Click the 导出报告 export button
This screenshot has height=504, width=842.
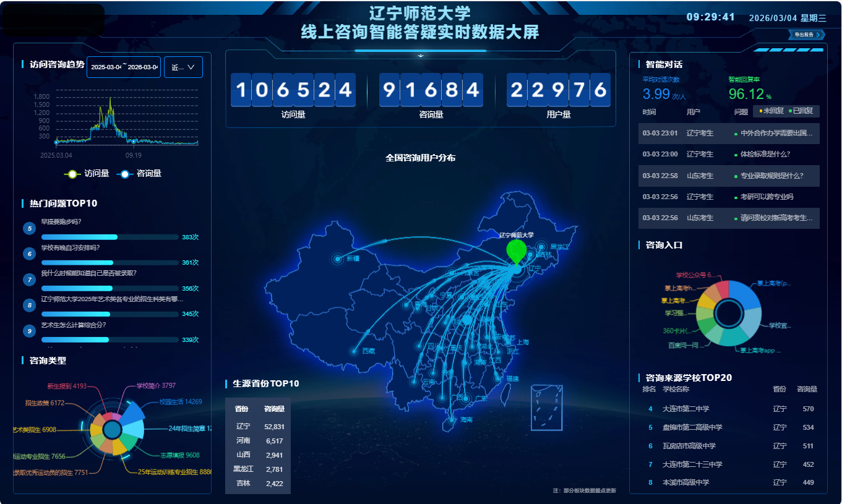coord(806,35)
